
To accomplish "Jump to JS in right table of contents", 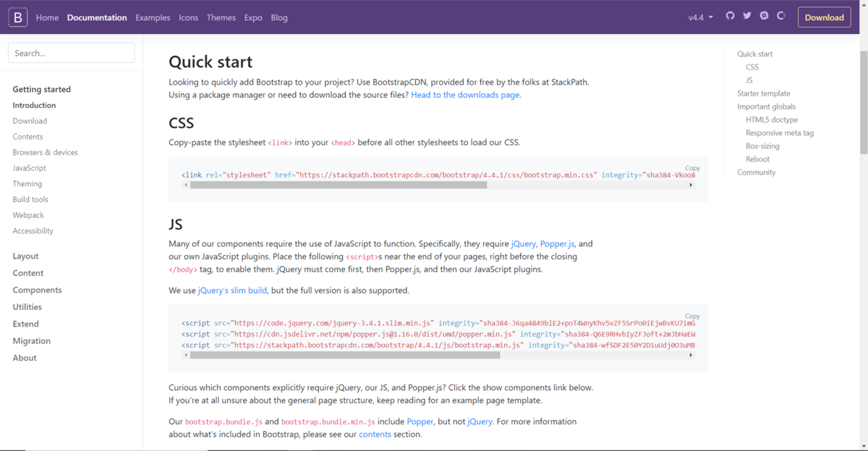I will click(x=749, y=80).
